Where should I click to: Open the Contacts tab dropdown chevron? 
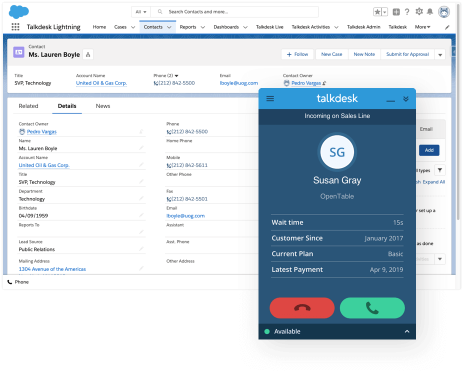169,27
